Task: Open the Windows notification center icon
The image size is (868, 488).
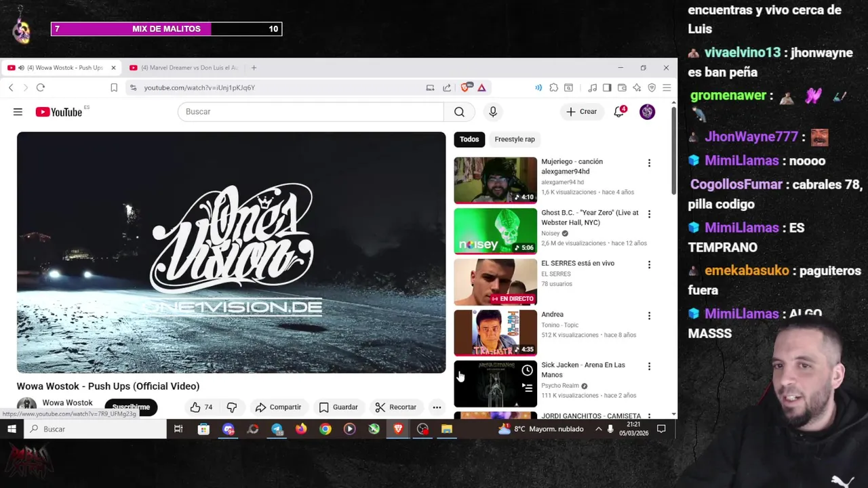Action: point(661,429)
